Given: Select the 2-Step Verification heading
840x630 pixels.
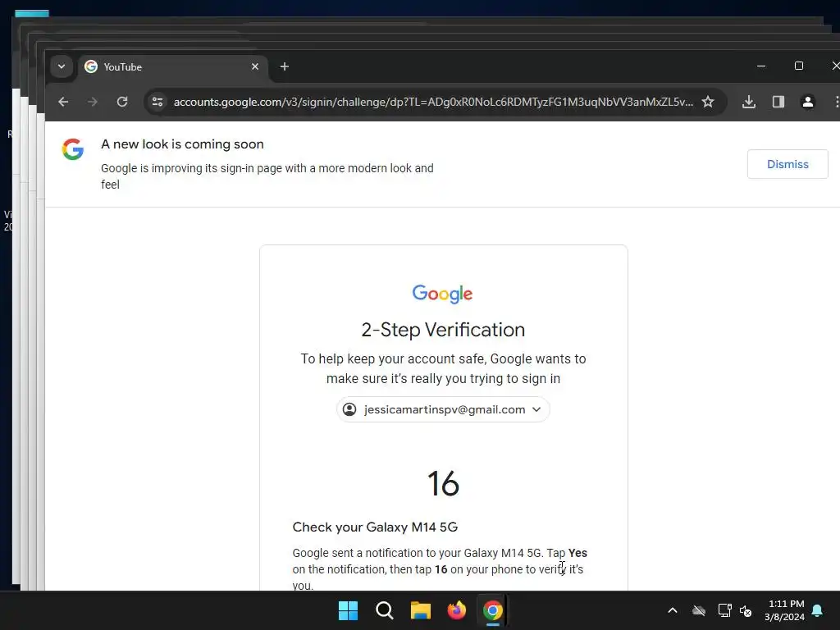Looking at the screenshot, I should pos(443,330).
